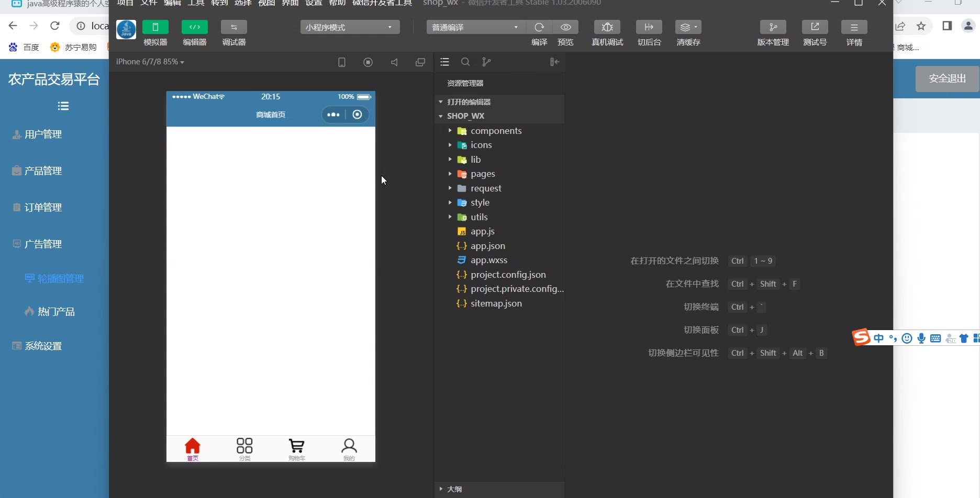
Task: Expand the icons folder
Action: [x=499, y=145]
